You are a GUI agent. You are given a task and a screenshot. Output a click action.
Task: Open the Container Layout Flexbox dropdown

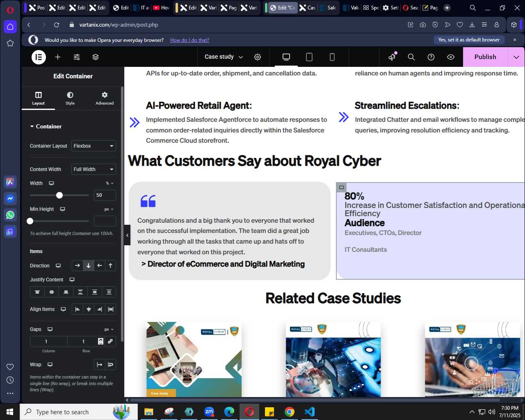click(94, 146)
